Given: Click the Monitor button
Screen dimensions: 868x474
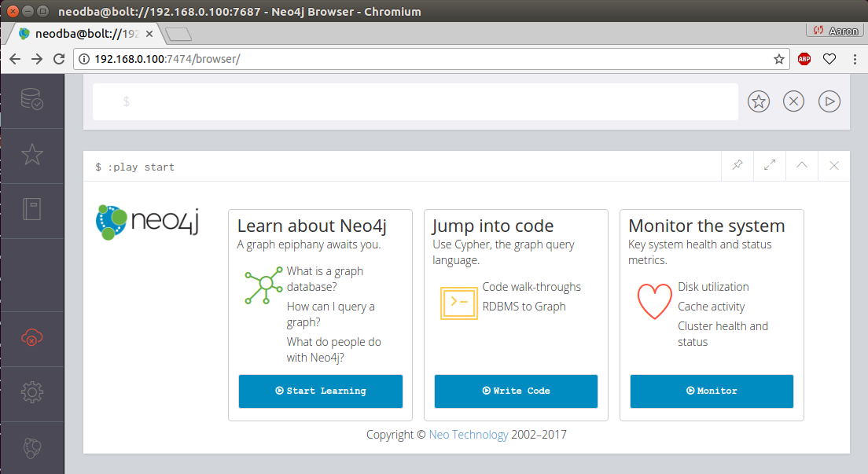Looking at the screenshot, I should pos(712,391).
